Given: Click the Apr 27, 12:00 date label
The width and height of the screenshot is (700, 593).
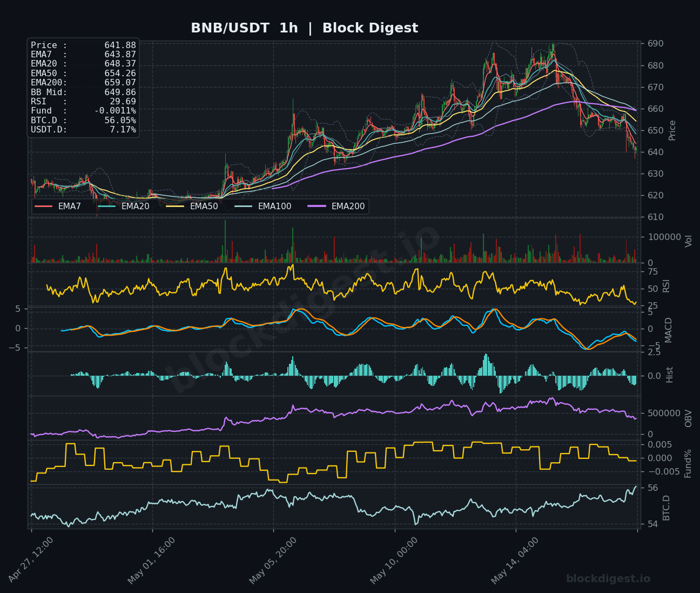Looking at the screenshot, I should [x=31, y=560].
